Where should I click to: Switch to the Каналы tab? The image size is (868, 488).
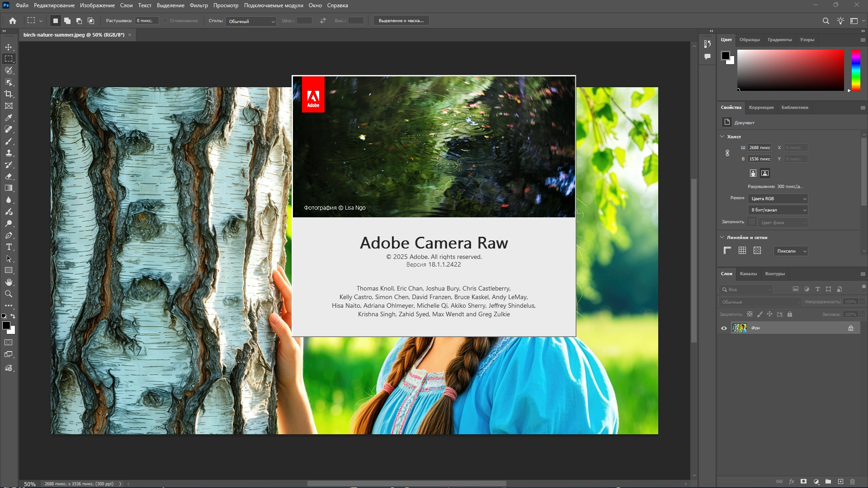coord(748,274)
